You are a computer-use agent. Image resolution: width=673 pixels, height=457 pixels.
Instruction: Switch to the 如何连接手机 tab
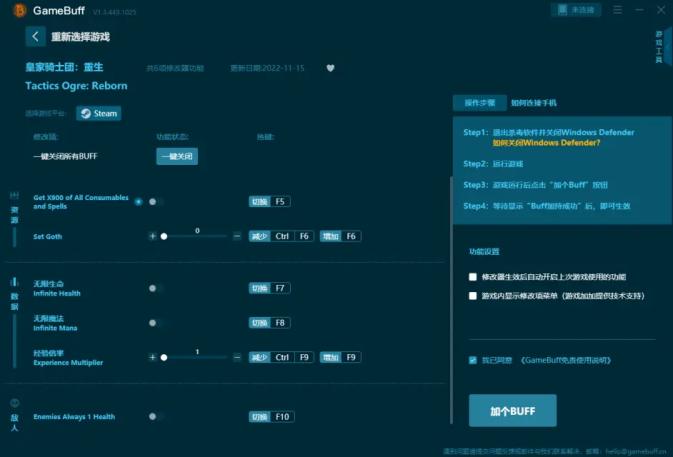[x=534, y=103]
